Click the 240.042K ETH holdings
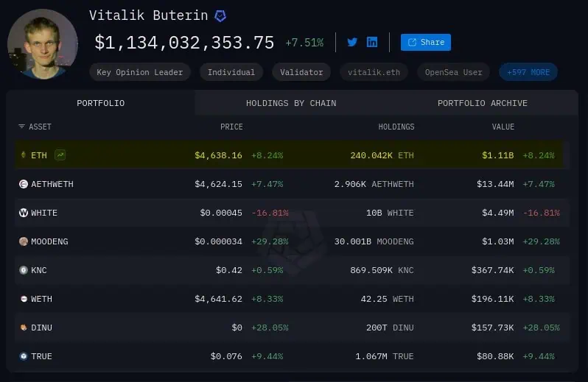The height and width of the screenshot is (382, 588). (x=382, y=155)
